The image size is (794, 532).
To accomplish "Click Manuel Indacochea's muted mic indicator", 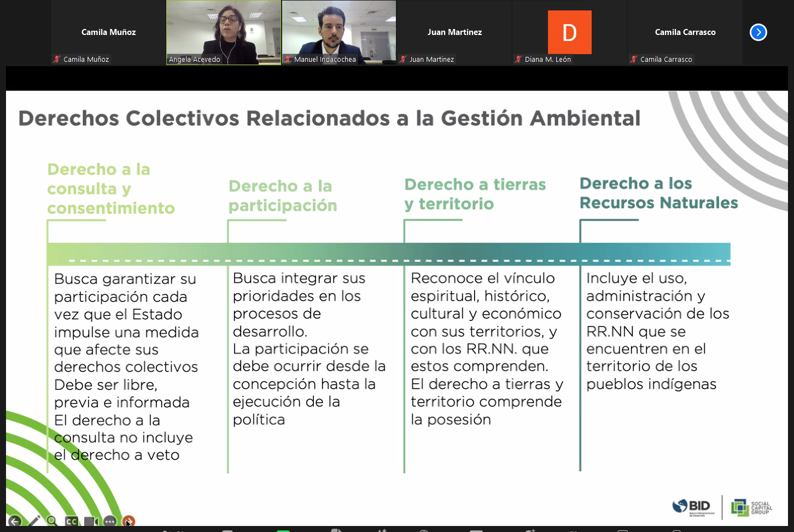I will pyautogui.click(x=288, y=59).
